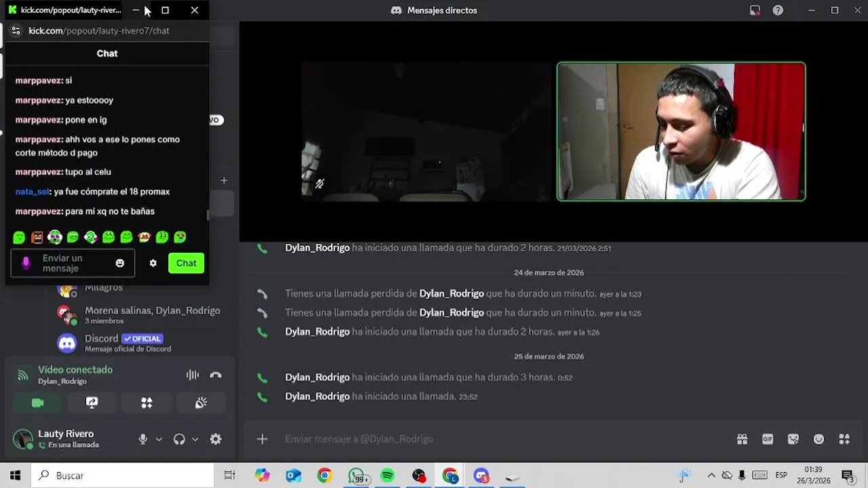Open Task View on taskbar
Image resolution: width=868 pixels, height=488 pixels.
click(229, 476)
